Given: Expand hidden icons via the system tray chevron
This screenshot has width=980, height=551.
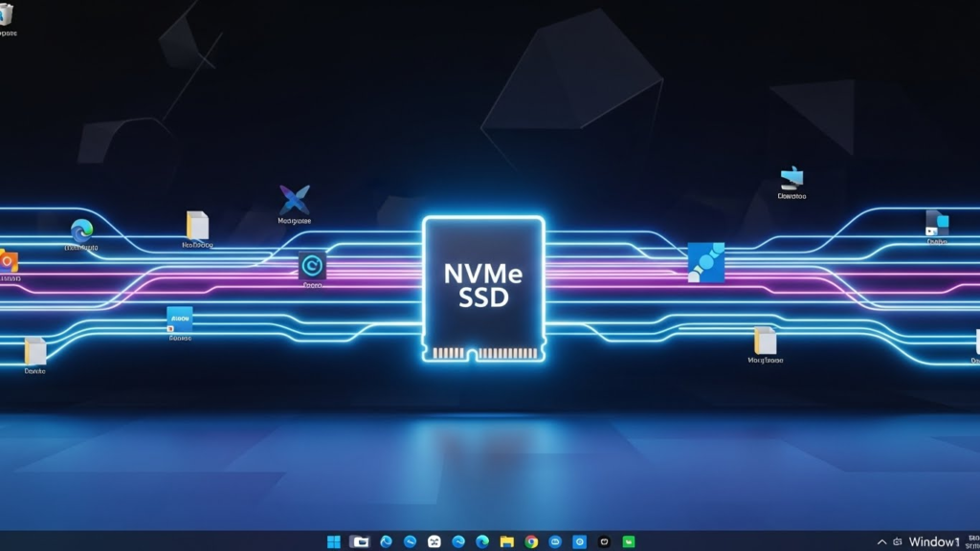Looking at the screenshot, I should coord(880,540).
